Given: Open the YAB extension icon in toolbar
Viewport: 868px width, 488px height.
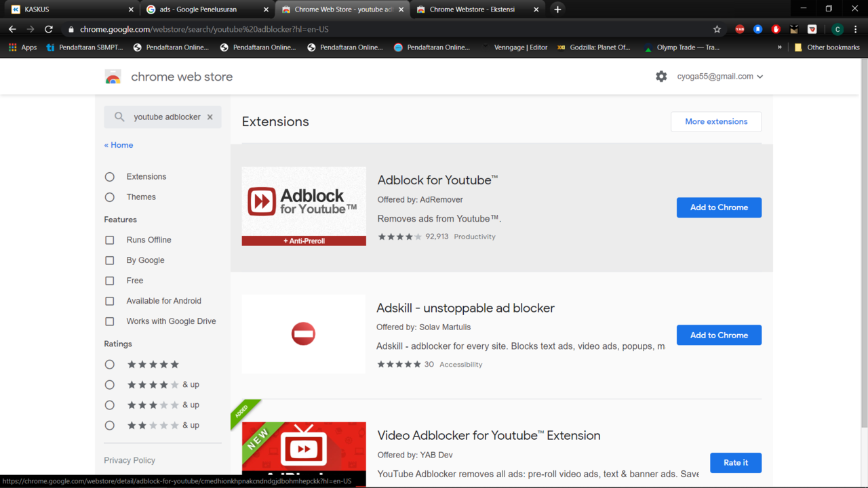Looking at the screenshot, I should pyautogui.click(x=740, y=29).
